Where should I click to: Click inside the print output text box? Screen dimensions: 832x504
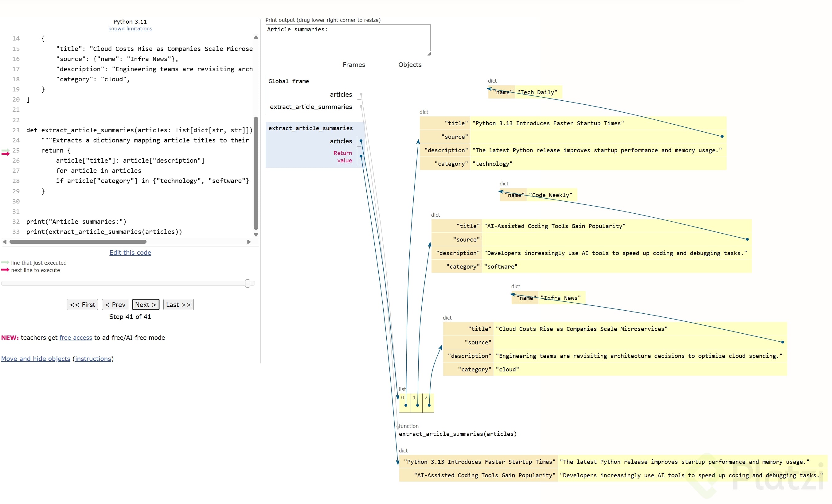tap(348, 38)
